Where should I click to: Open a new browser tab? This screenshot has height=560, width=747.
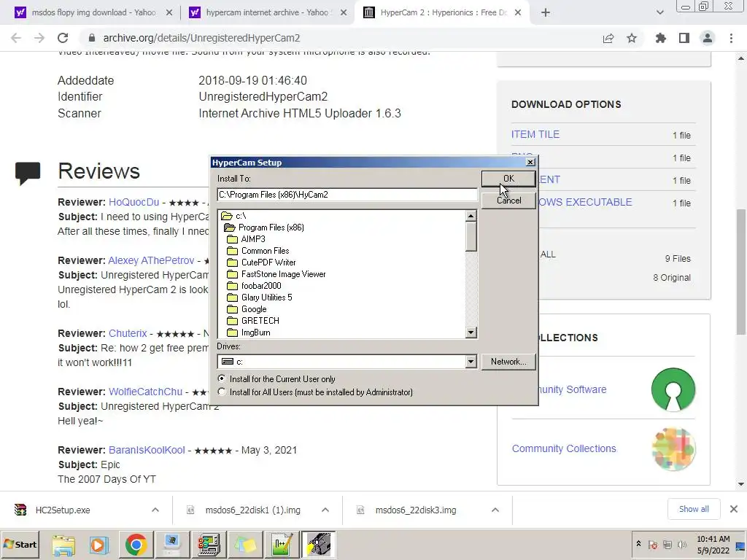546,13
